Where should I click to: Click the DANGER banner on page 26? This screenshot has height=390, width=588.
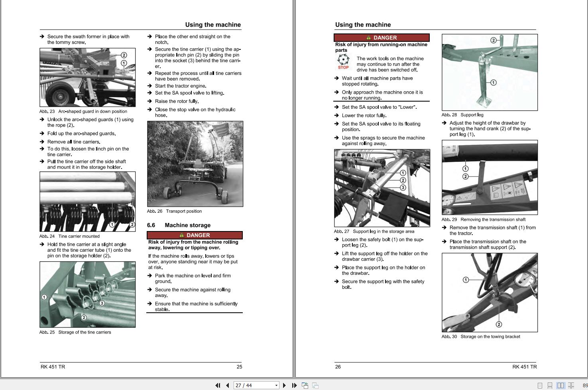[x=382, y=38]
